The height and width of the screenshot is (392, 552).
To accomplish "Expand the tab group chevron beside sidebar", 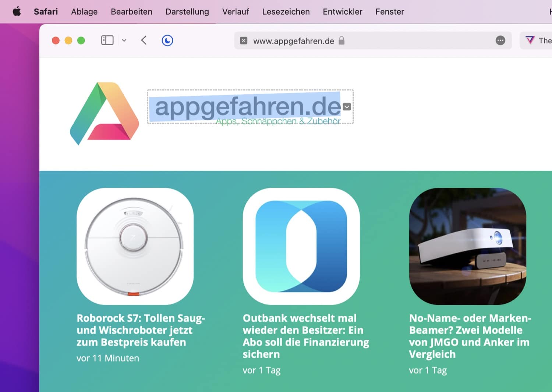I will (x=124, y=40).
